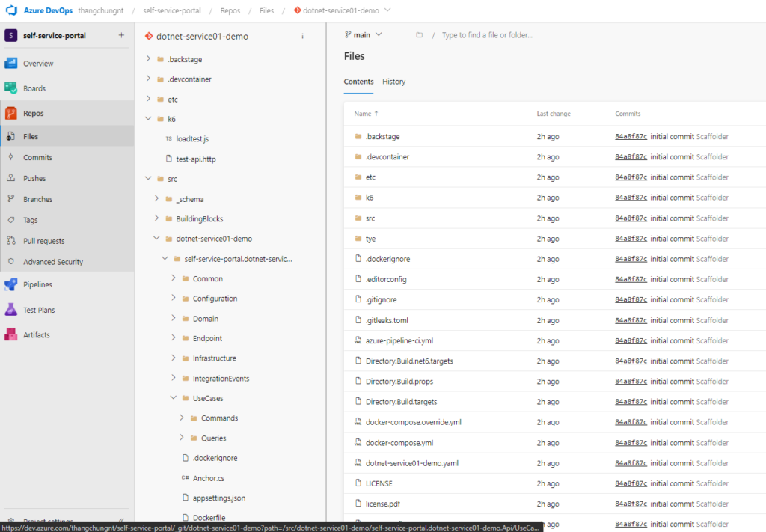Open the Boards section icon

pos(10,88)
